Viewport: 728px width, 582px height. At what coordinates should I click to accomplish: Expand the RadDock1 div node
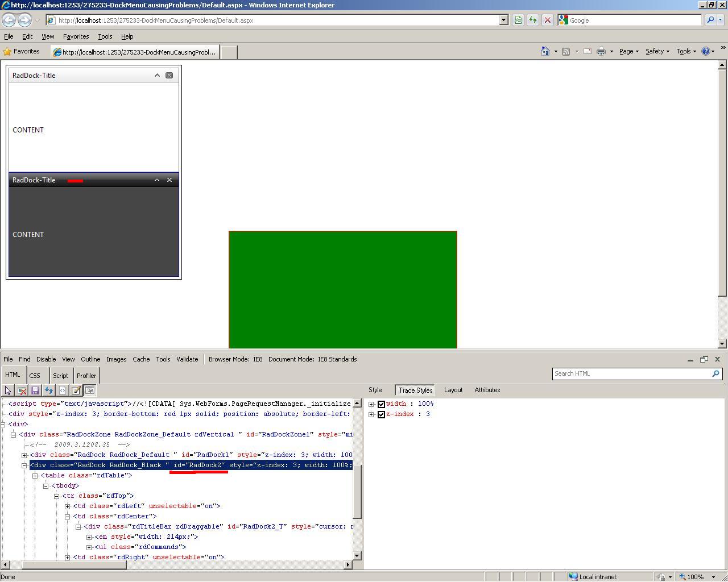(x=24, y=455)
